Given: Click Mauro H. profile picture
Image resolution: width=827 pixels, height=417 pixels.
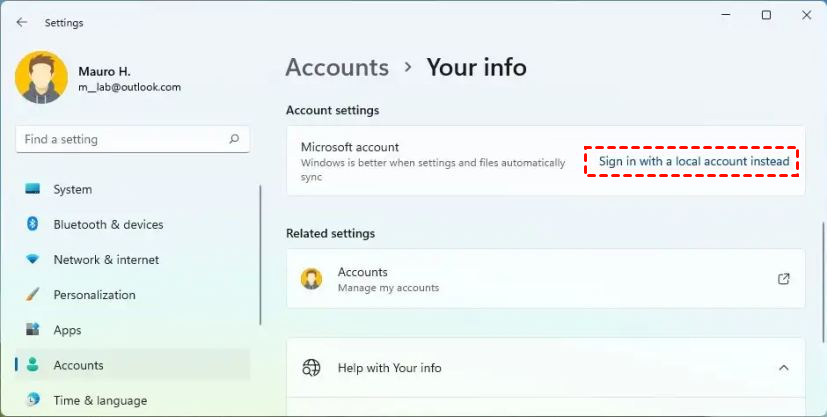Looking at the screenshot, I should (x=42, y=78).
